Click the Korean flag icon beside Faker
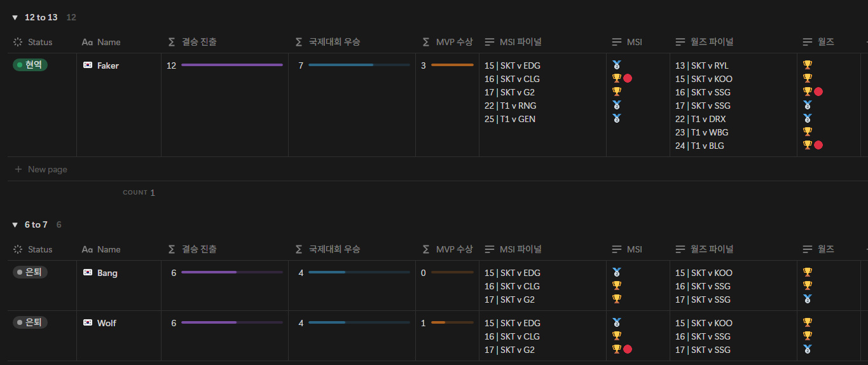 88,65
